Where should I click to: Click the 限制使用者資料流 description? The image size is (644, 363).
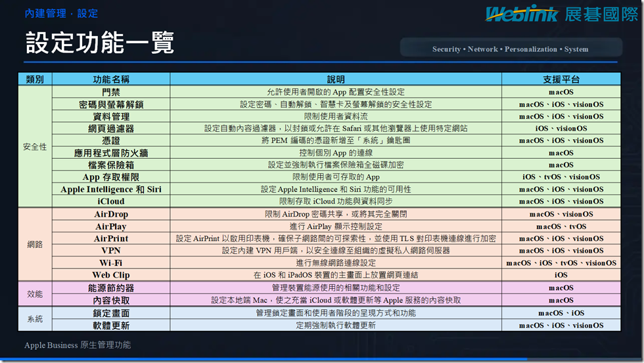(x=336, y=116)
